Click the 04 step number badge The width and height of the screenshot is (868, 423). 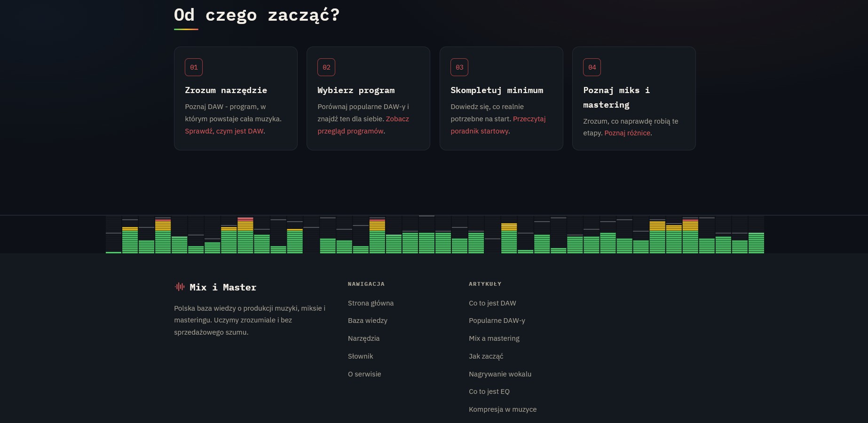point(592,67)
